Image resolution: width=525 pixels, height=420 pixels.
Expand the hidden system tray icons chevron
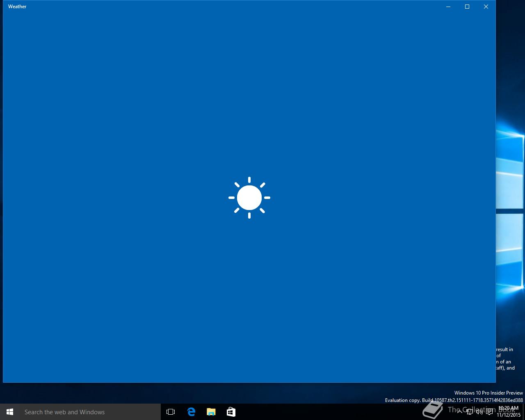click(459, 412)
